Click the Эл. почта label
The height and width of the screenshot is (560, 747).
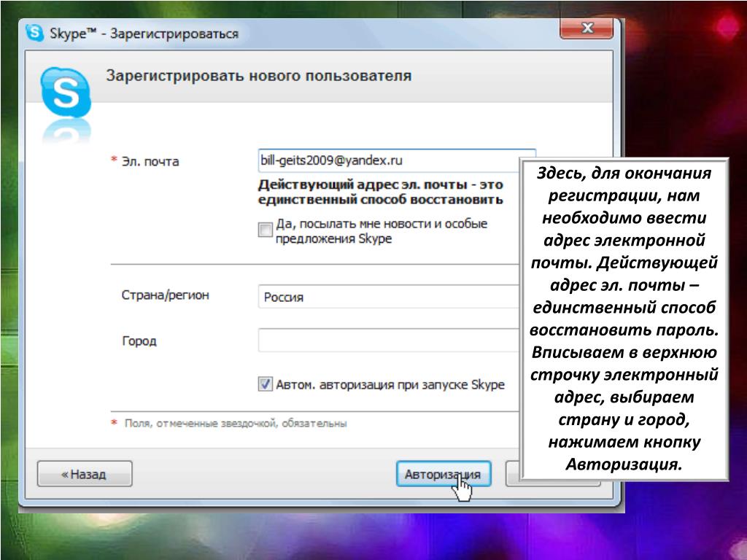pos(150,161)
